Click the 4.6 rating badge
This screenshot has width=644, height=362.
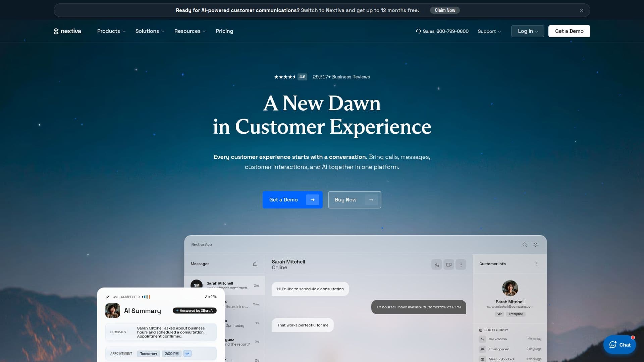pos(302,77)
